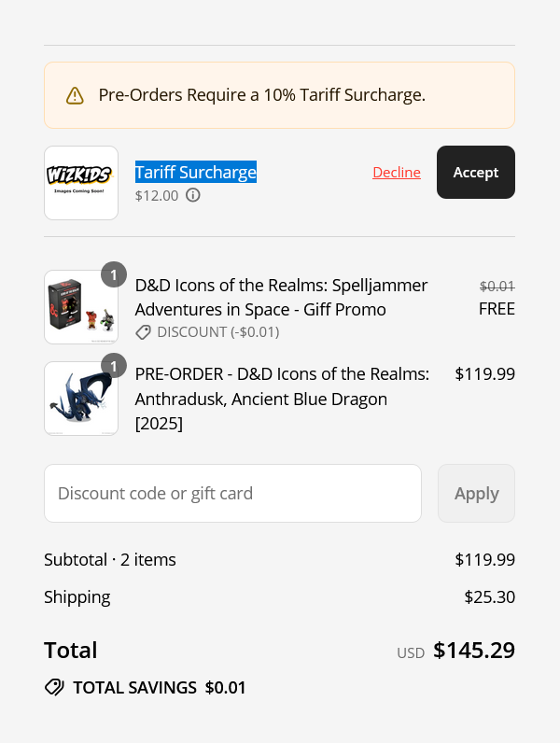Focus the Discount code or gift card field
The image size is (560, 743).
[232, 493]
